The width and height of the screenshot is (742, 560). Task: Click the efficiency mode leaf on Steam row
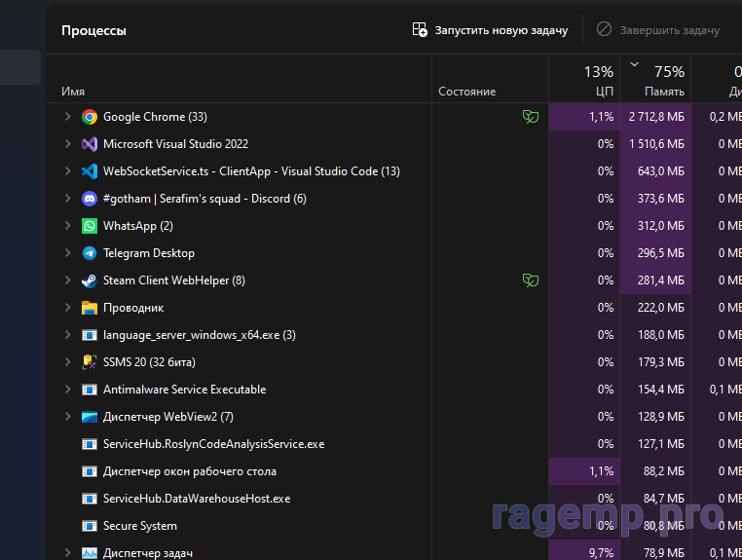[x=531, y=280]
